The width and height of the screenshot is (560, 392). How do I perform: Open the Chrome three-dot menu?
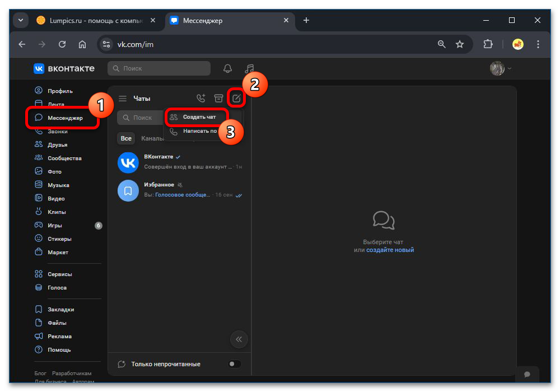538,44
